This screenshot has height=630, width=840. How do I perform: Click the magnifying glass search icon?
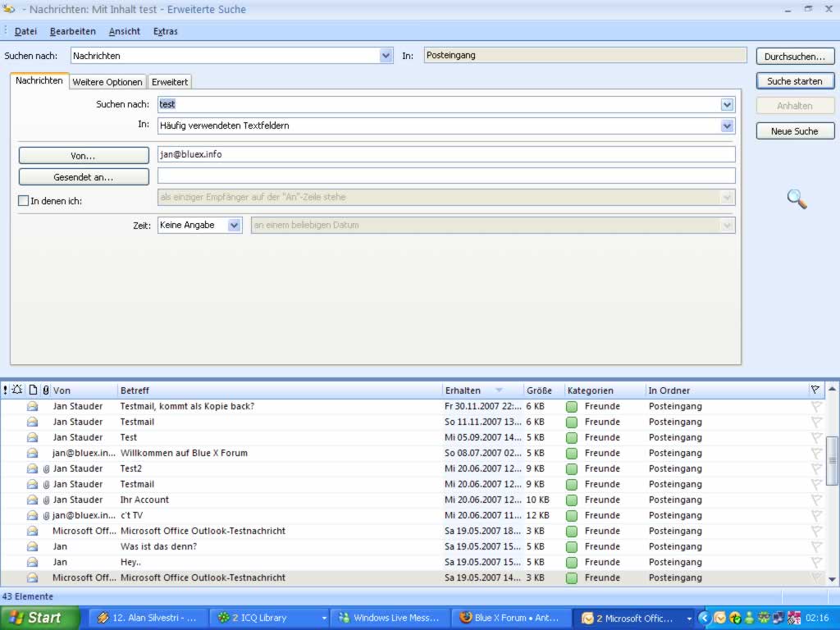coord(797,199)
